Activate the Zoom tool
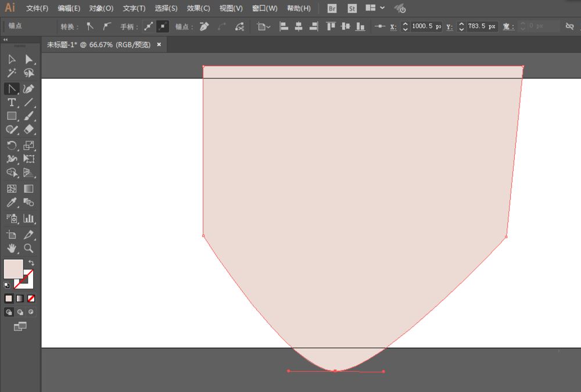This screenshot has height=392, width=581. click(28, 248)
